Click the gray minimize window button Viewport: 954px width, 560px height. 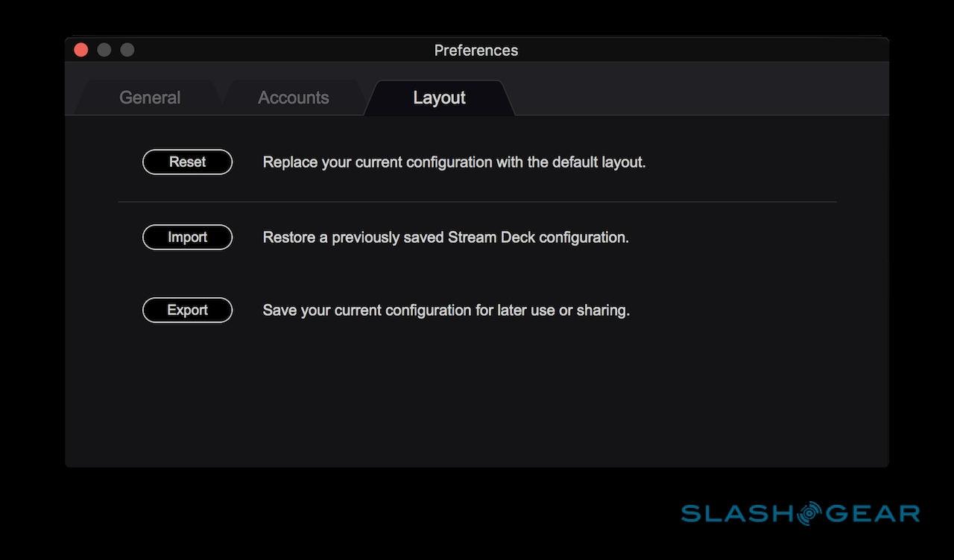pyautogui.click(x=104, y=50)
